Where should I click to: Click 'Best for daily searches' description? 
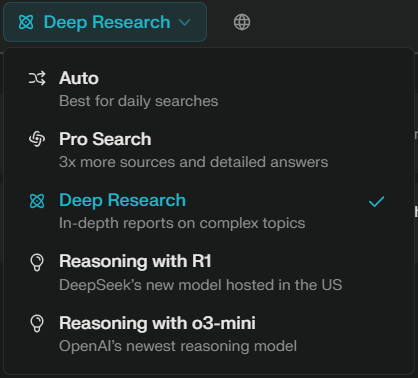(x=139, y=101)
